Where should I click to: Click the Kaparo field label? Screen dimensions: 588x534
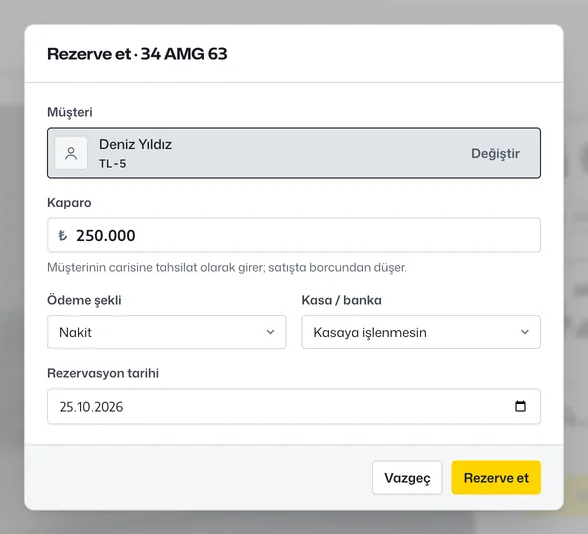pos(69,202)
